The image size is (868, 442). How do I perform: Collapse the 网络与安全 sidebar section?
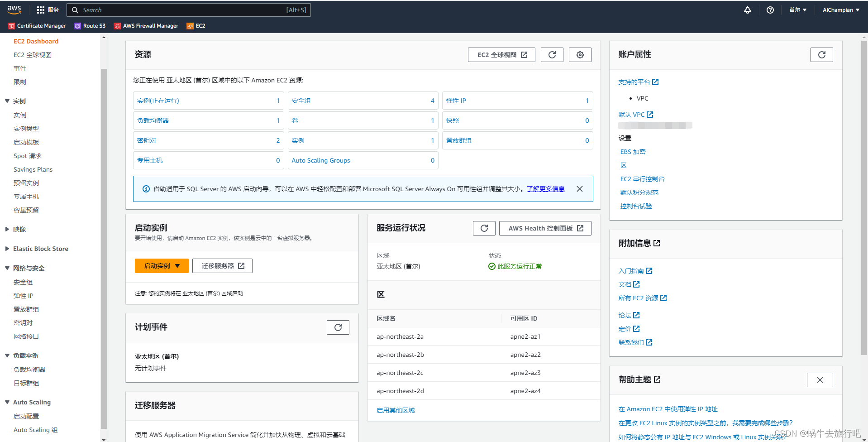tap(7, 268)
